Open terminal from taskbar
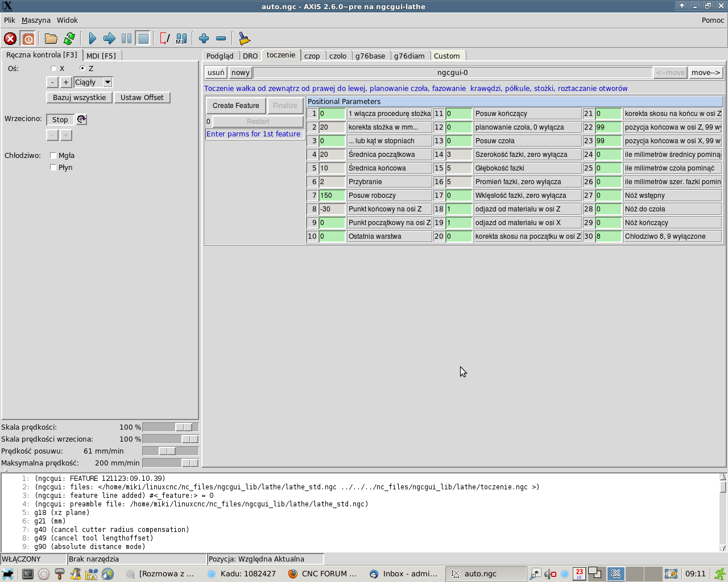This screenshot has width=728, height=582. tap(27, 574)
